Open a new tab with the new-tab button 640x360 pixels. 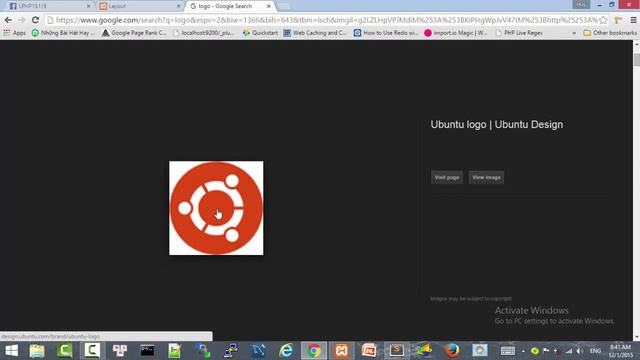pyautogui.click(x=284, y=6)
